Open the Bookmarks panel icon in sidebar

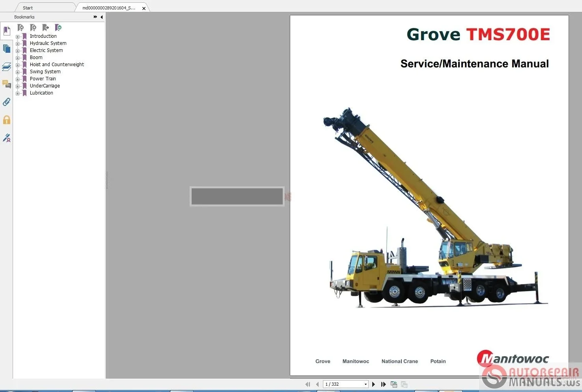click(7, 31)
